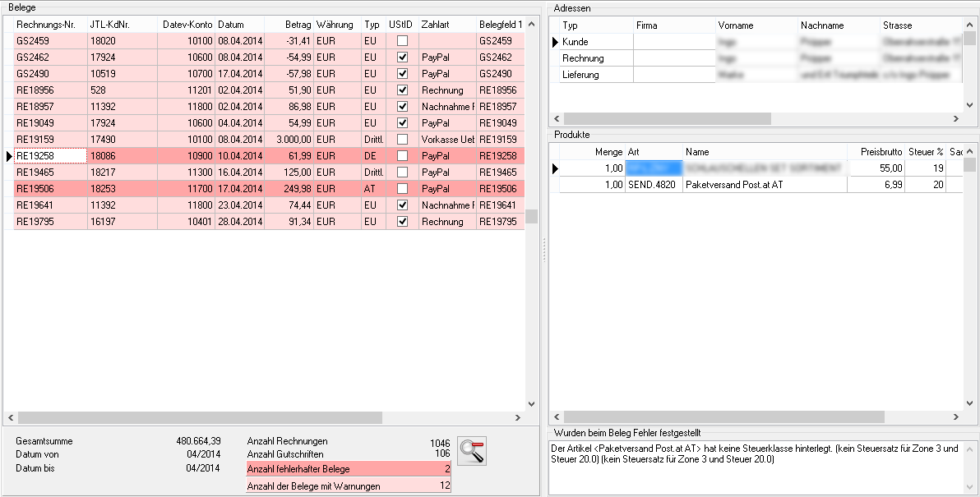Screen dimensions: 980x497
Task: Click the Belege list scroll-down arrow
Action: tap(531, 403)
